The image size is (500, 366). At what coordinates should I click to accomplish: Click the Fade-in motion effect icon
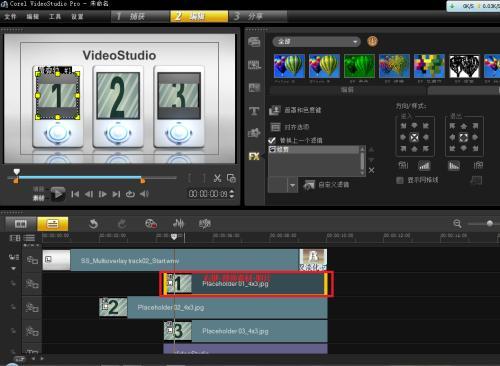[424, 165]
